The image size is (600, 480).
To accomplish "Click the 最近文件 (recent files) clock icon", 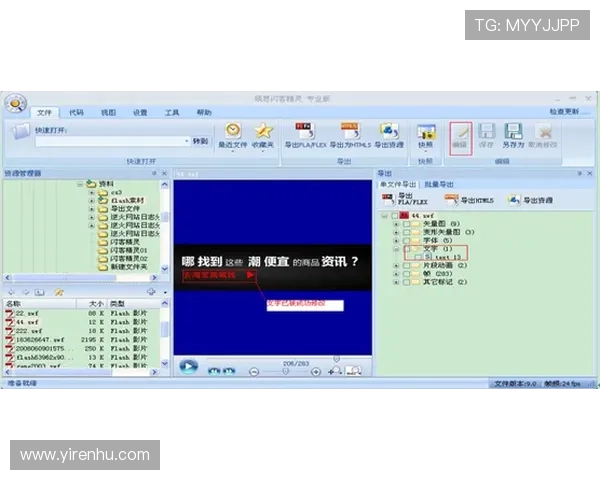I will point(232,131).
